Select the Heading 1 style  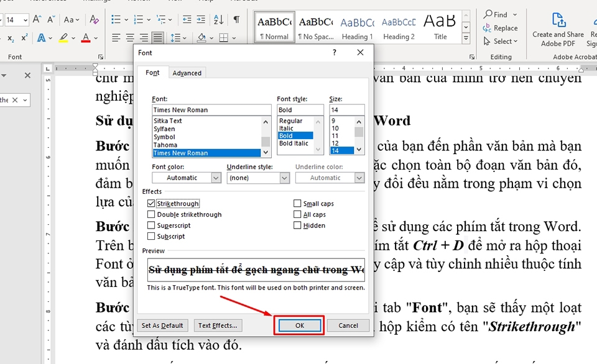tap(357, 27)
